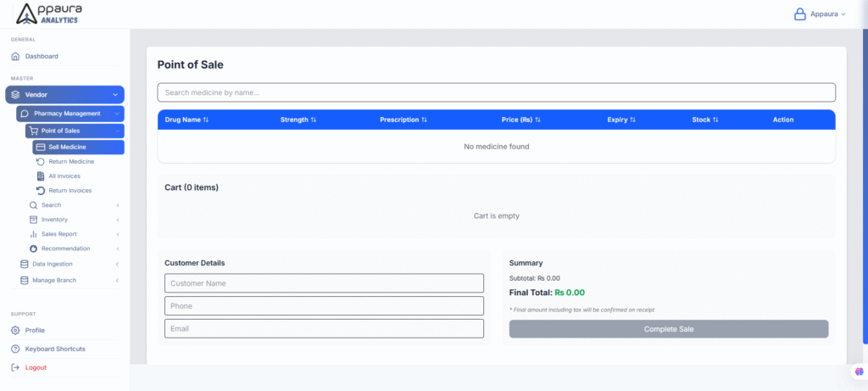Click the Return Medicine undo icon
Screen dimensions: 868x391
[x=40, y=161]
